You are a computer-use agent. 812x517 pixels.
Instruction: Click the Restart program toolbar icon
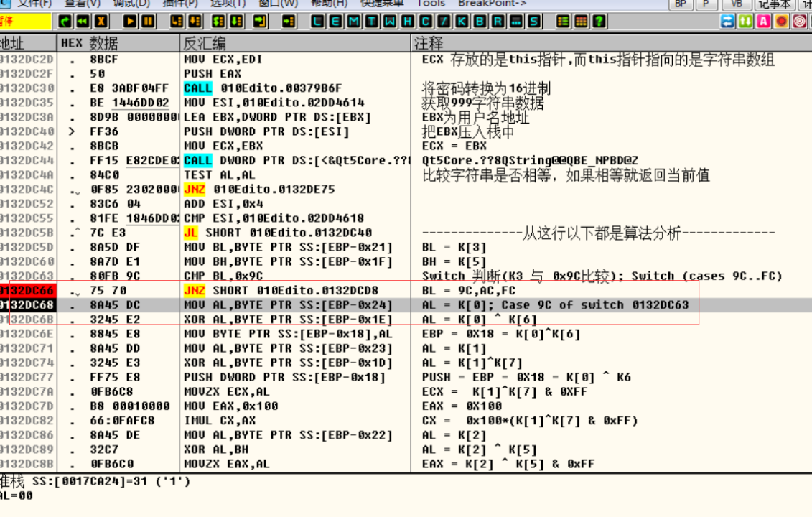(x=83, y=22)
